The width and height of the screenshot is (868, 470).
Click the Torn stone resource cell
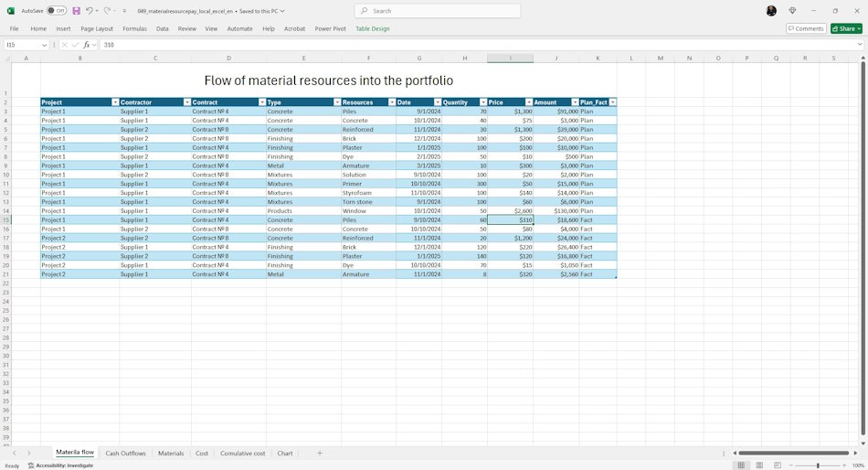pyautogui.click(x=369, y=202)
